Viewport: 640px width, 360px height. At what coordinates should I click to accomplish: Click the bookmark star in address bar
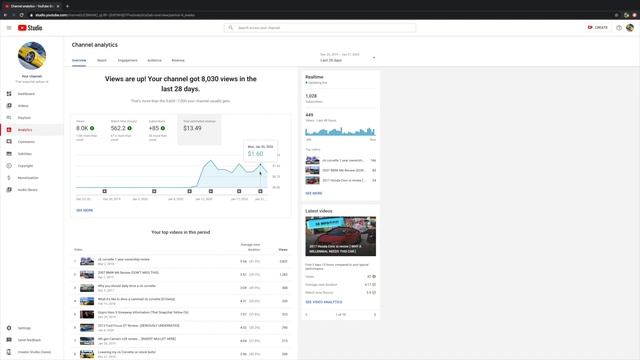point(616,15)
